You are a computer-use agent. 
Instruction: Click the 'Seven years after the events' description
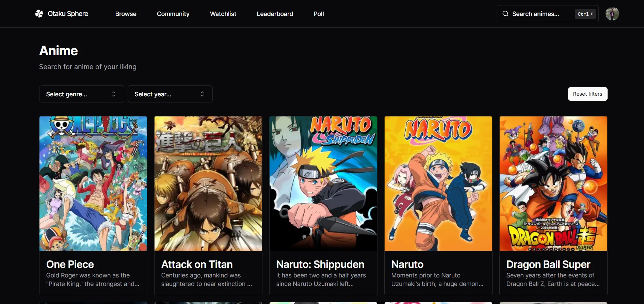point(553,279)
